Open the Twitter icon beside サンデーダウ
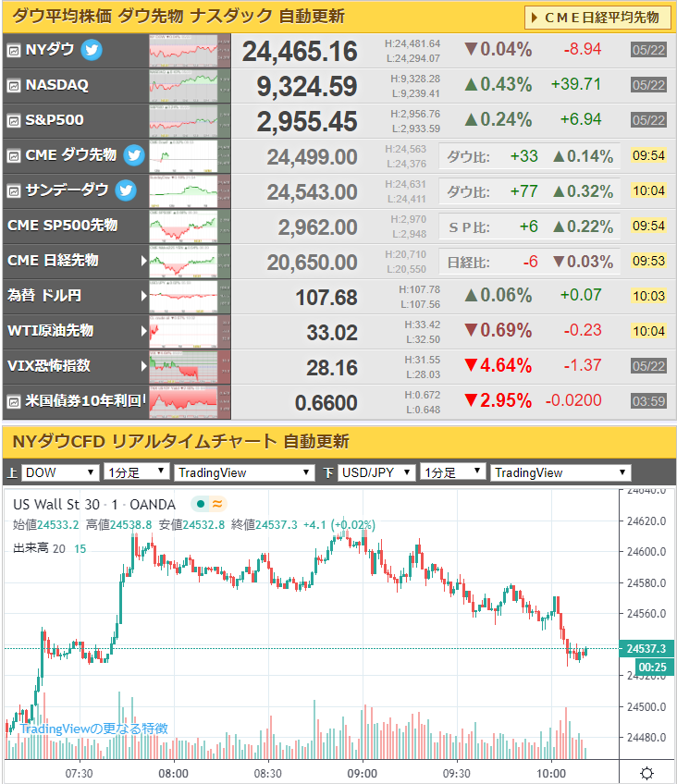Viewport: 677px width, 784px height. click(126, 190)
